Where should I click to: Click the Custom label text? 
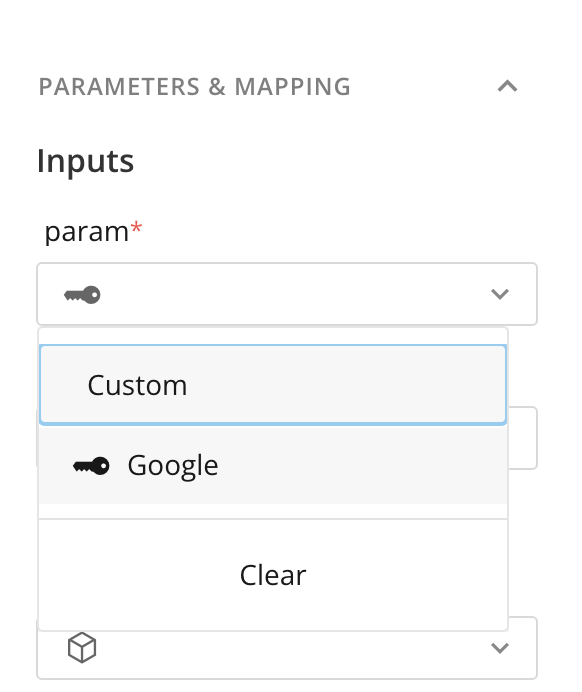click(x=137, y=385)
